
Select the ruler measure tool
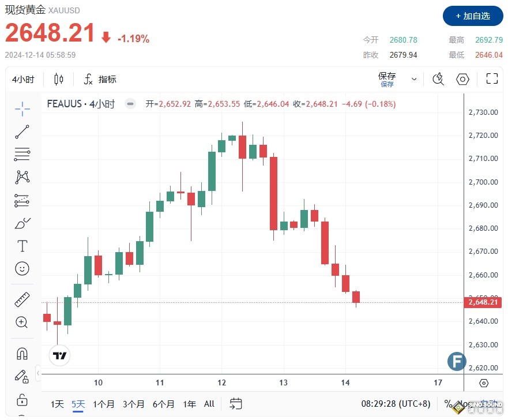coord(22,299)
